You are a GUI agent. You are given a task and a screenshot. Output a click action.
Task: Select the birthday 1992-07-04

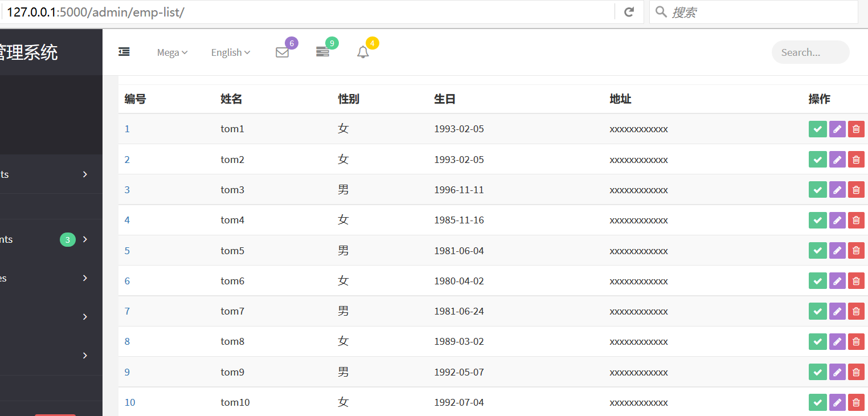[459, 402]
